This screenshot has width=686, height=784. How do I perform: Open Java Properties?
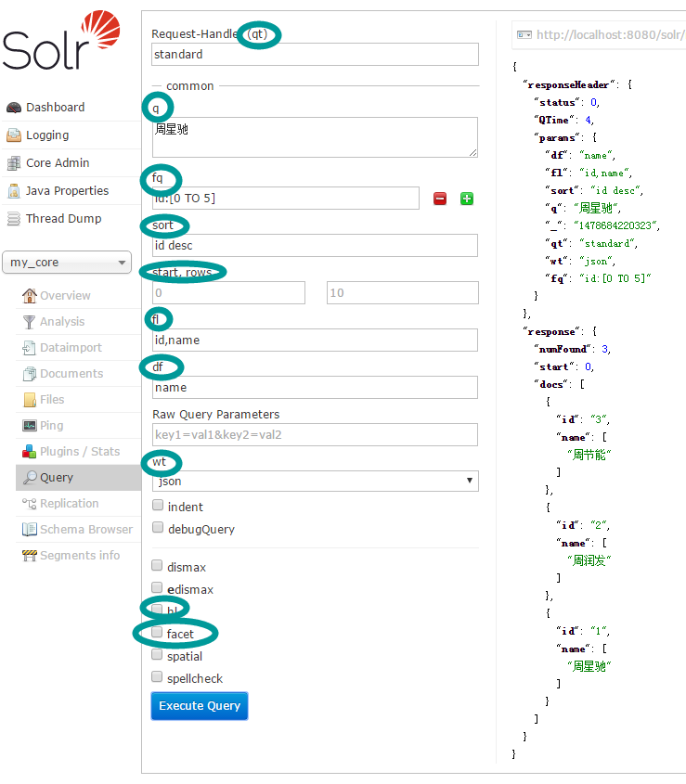pos(67,191)
